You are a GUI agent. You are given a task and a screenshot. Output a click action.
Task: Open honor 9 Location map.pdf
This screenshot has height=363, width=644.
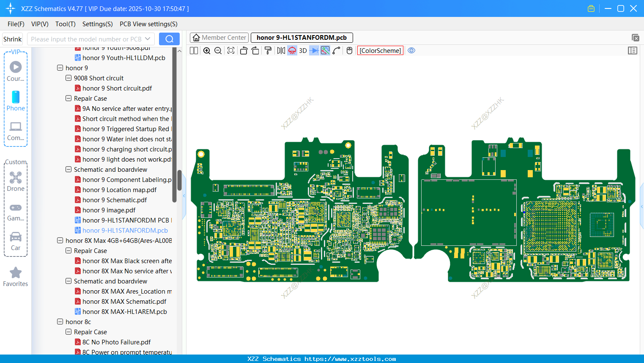pyautogui.click(x=119, y=190)
